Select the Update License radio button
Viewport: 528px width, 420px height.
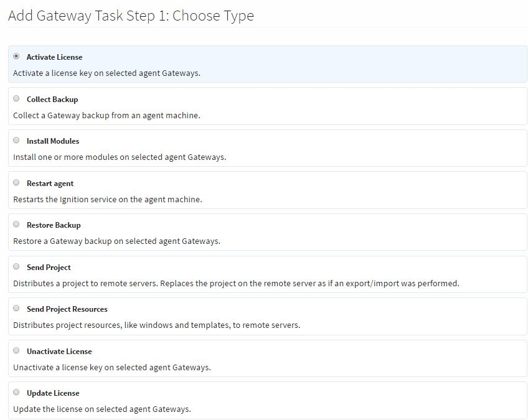(x=16, y=391)
